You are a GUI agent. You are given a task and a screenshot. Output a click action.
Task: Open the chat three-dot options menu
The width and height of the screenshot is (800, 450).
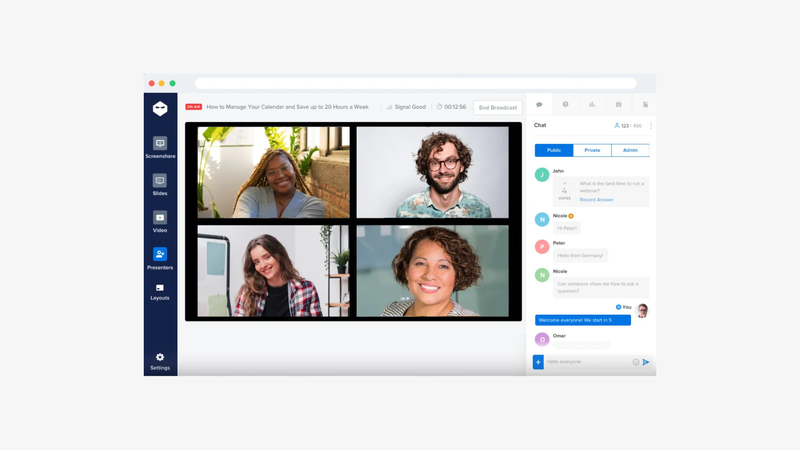pos(651,126)
